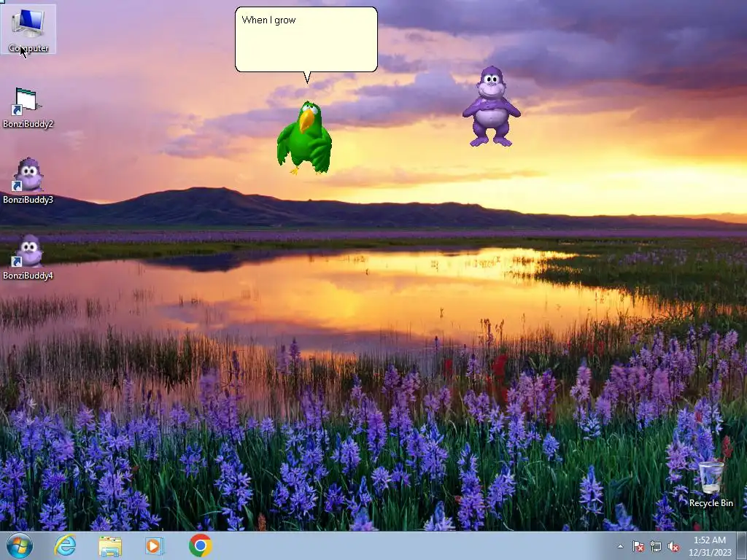Click the Show desktop button

(742, 545)
